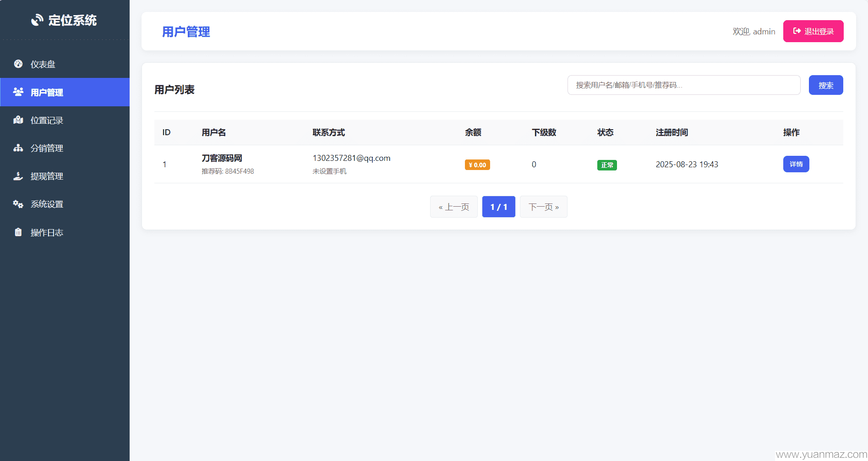Screen dimensions: 868x461
Task: Click the gears icon for 系统设置
Action: 18,204
